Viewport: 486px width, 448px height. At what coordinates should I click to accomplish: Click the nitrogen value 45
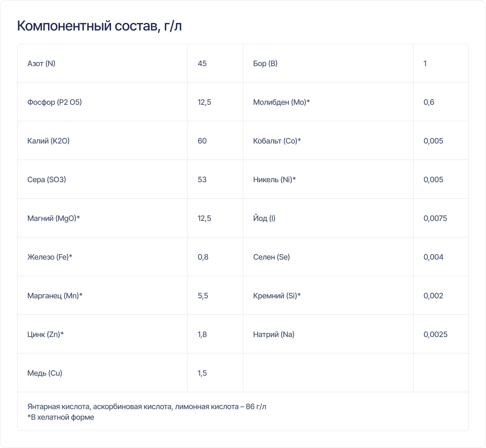click(x=215, y=63)
